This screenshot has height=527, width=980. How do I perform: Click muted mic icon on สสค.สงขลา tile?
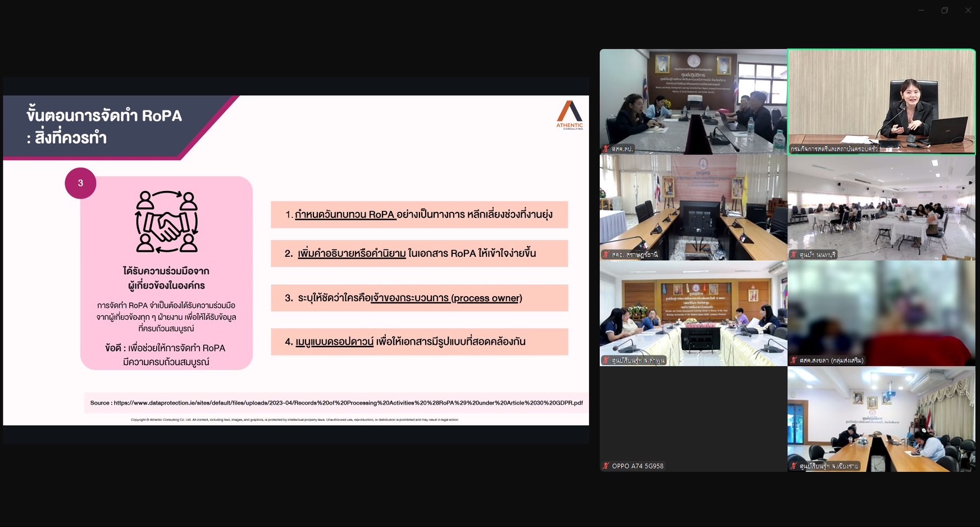click(x=794, y=360)
